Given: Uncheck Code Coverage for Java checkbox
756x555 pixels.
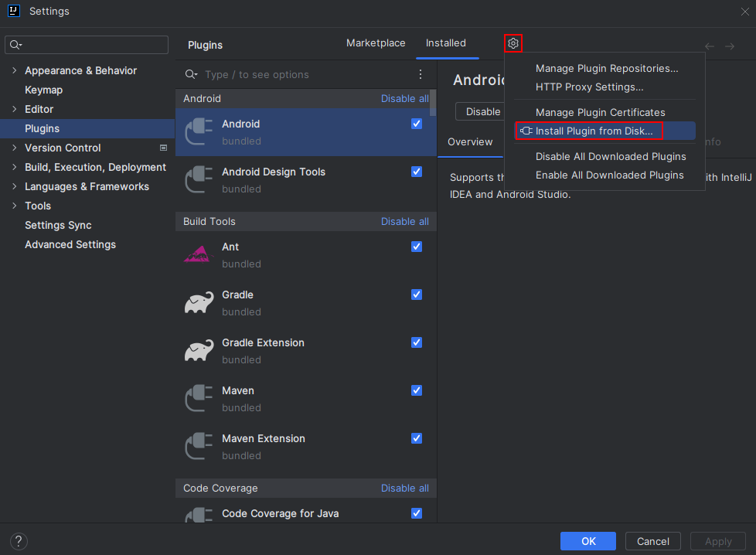Looking at the screenshot, I should click(417, 513).
